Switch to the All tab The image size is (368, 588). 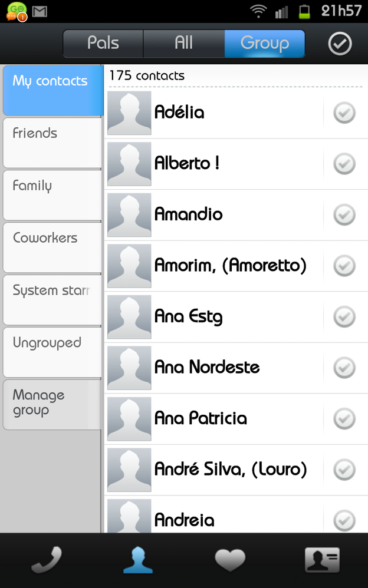[x=183, y=44]
